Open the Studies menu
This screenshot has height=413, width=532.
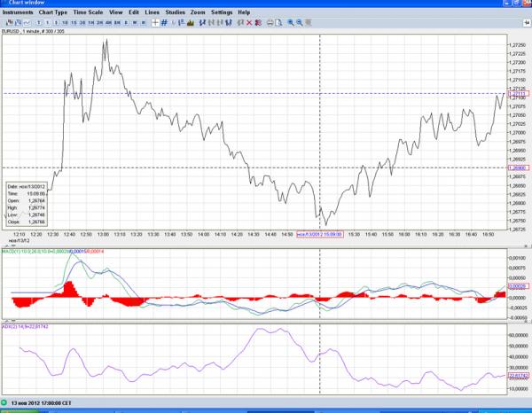point(175,12)
